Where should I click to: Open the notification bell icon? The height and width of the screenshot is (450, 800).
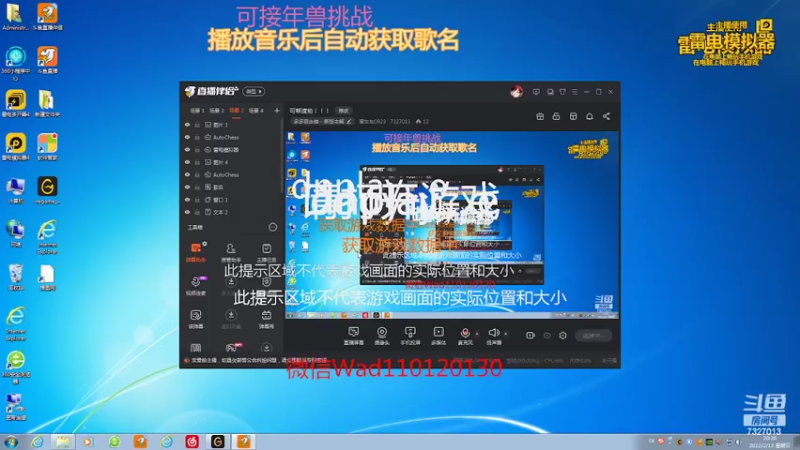589,117
